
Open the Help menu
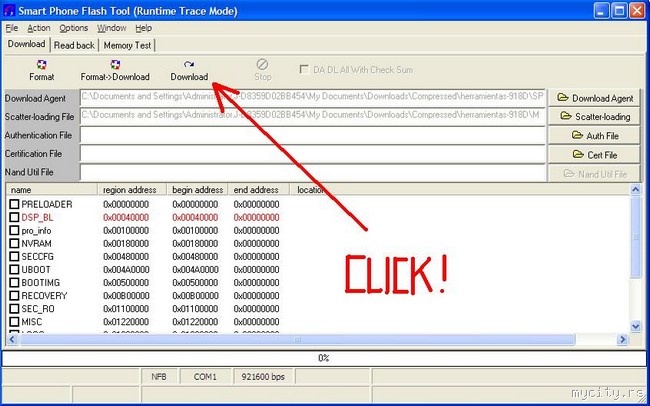pyautogui.click(x=143, y=28)
